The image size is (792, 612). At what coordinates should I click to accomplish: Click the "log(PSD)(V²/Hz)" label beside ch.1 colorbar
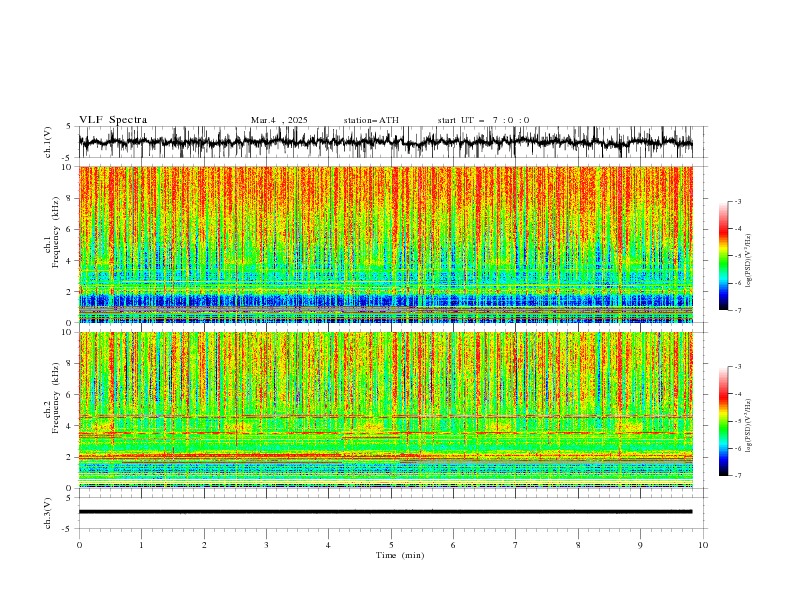[x=749, y=261]
